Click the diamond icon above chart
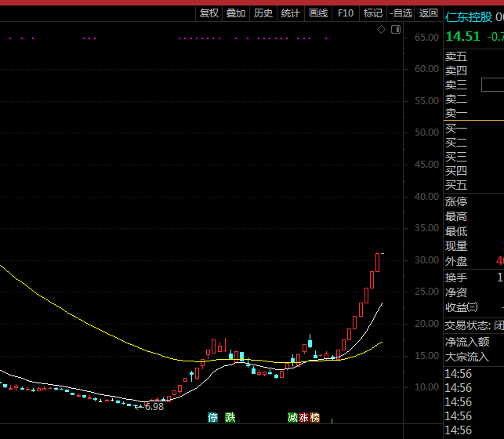The width and height of the screenshot is (504, 439). (381, 30)
